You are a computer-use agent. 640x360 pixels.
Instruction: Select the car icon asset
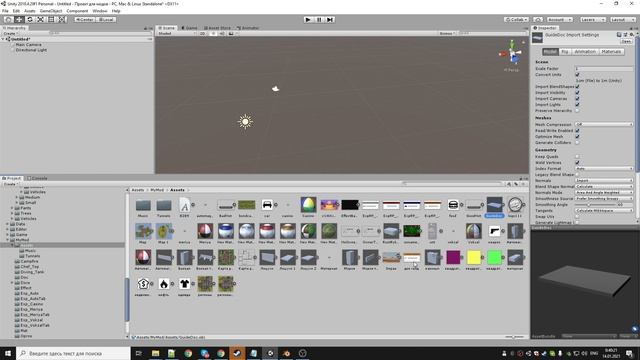267,205
